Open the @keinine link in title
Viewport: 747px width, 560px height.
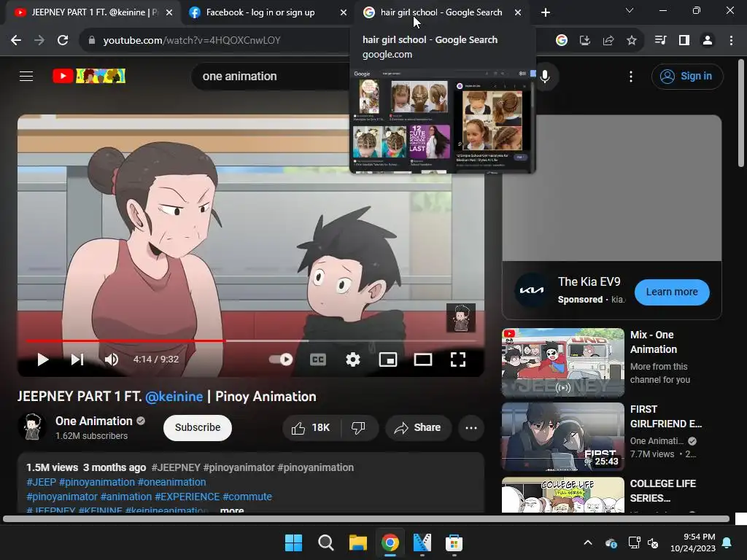[x=174, y=397]
